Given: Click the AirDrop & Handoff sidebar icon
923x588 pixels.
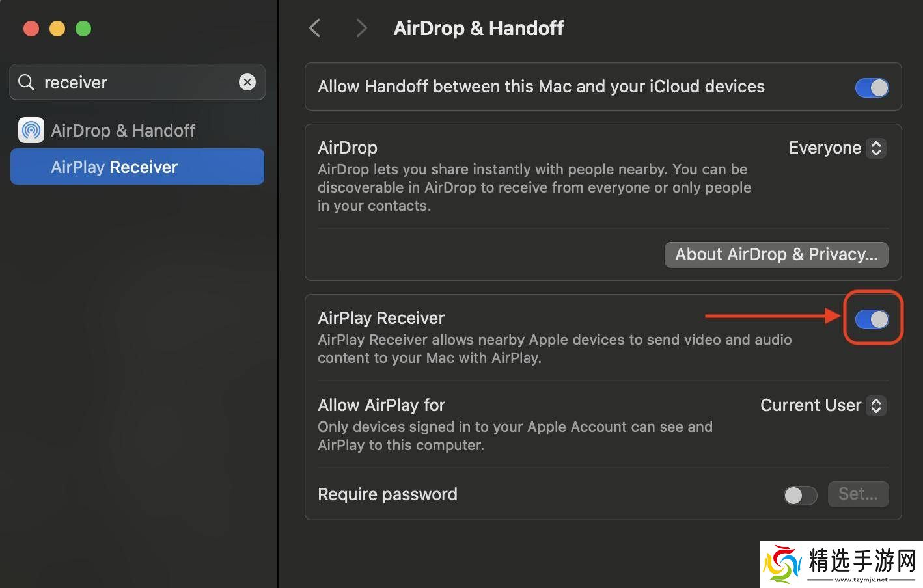Looking at the screenshot, I should point(31,130).
